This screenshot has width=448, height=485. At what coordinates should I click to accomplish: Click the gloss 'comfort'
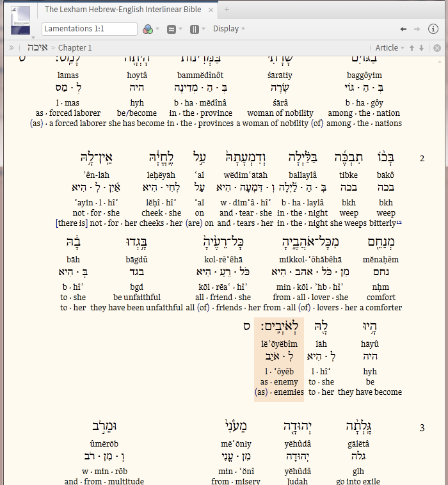click(381, 298)
